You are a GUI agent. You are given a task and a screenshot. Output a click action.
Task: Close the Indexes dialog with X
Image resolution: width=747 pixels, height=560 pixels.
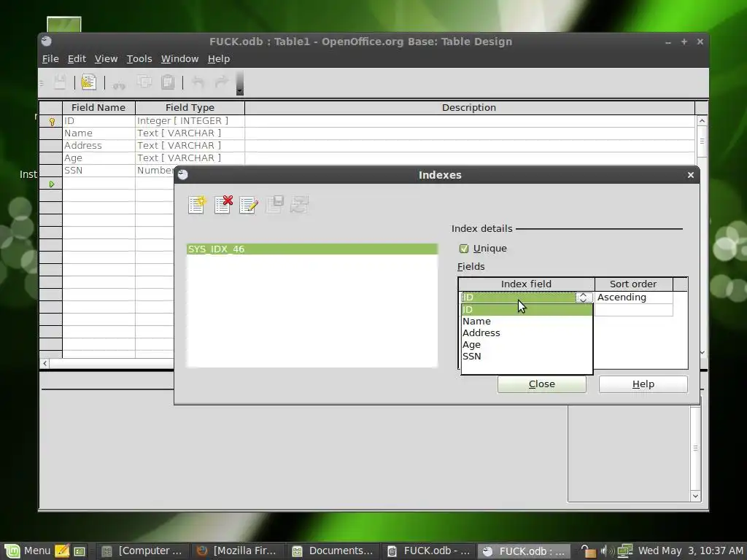click(691, 175)
